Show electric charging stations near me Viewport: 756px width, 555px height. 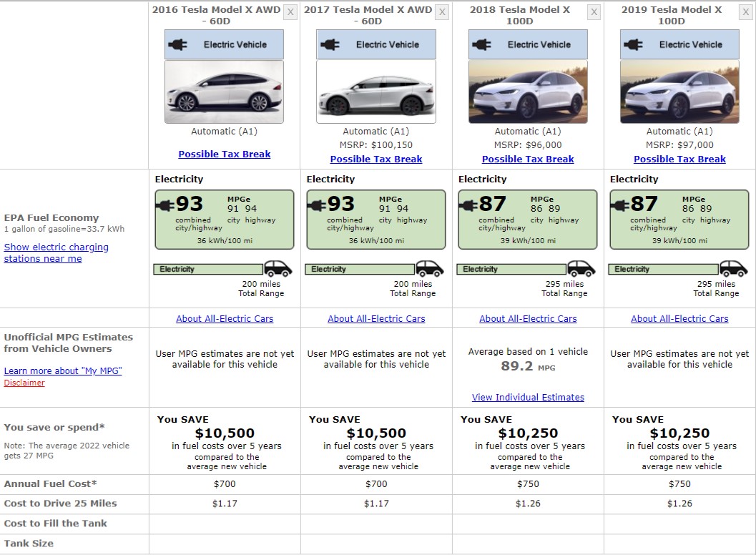56,252
